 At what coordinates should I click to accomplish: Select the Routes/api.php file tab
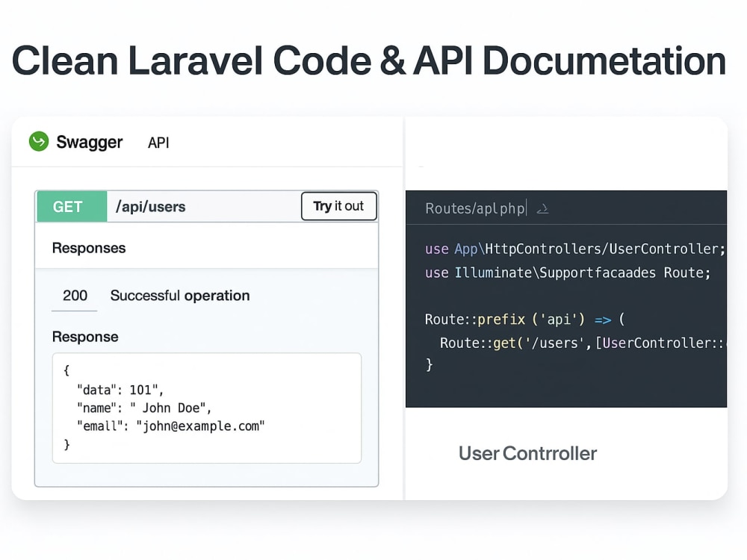click(475, 208)
